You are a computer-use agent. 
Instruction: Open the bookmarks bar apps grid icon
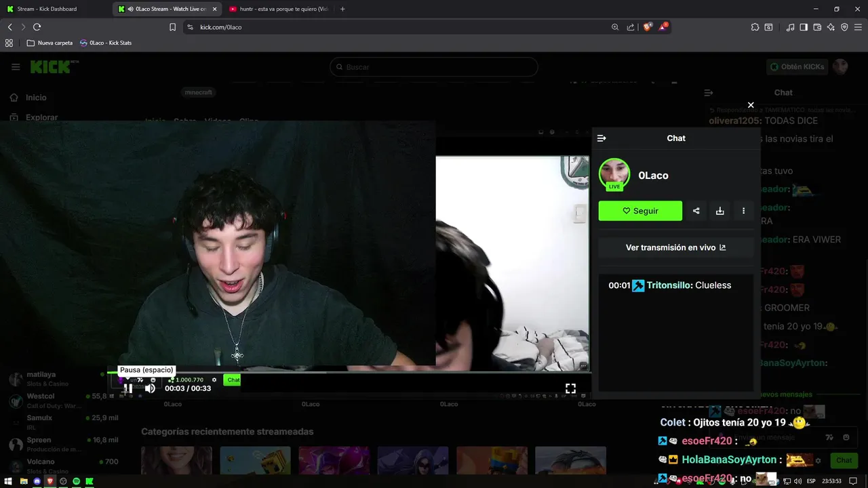point(9,43)
